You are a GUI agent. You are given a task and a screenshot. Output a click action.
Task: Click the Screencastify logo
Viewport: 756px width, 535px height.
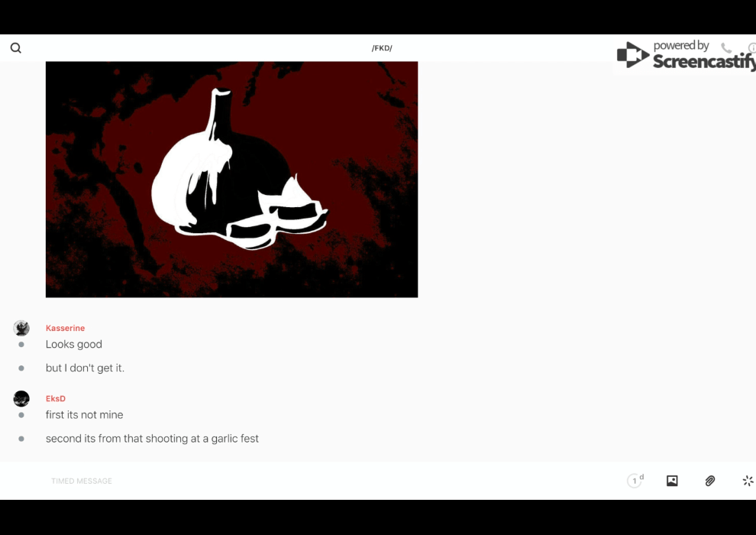[x=685, y=57]
